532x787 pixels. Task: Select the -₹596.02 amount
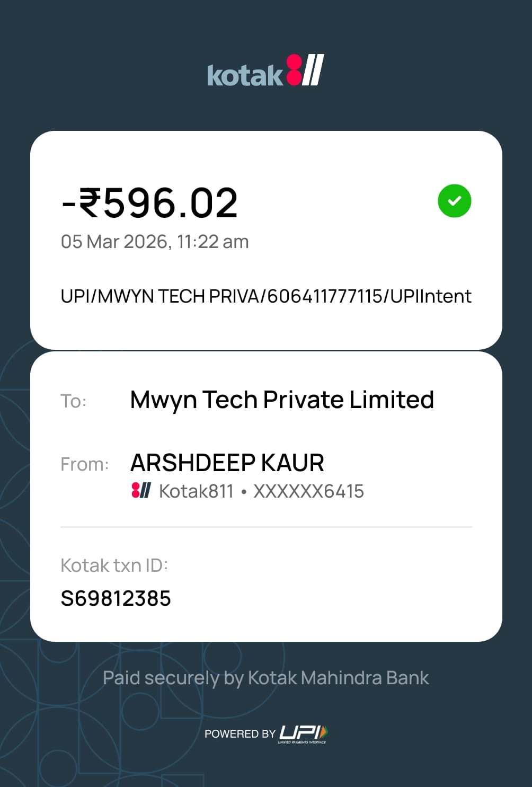click(150, 203)
